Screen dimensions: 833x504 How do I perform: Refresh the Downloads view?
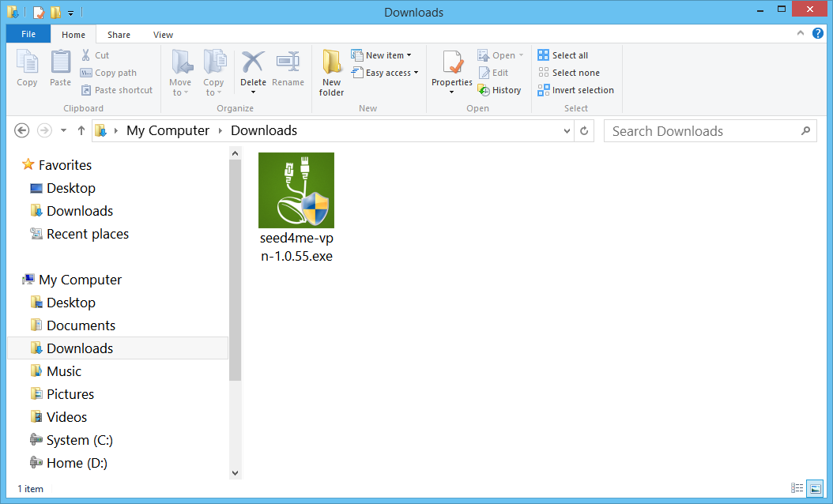(583, 130)
